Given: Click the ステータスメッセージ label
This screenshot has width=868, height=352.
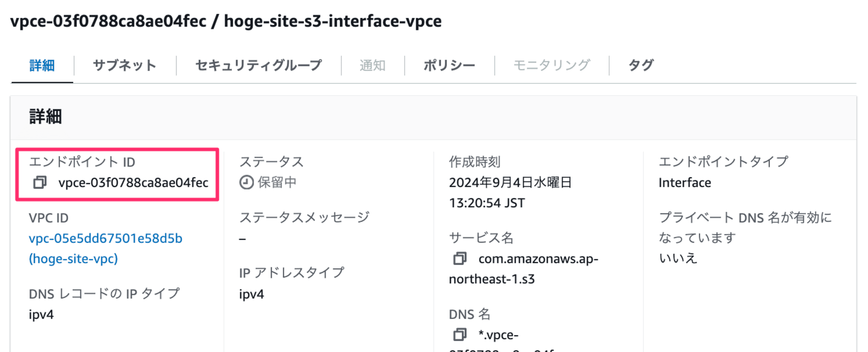Looking at the screenshot, I should [304, 217].
